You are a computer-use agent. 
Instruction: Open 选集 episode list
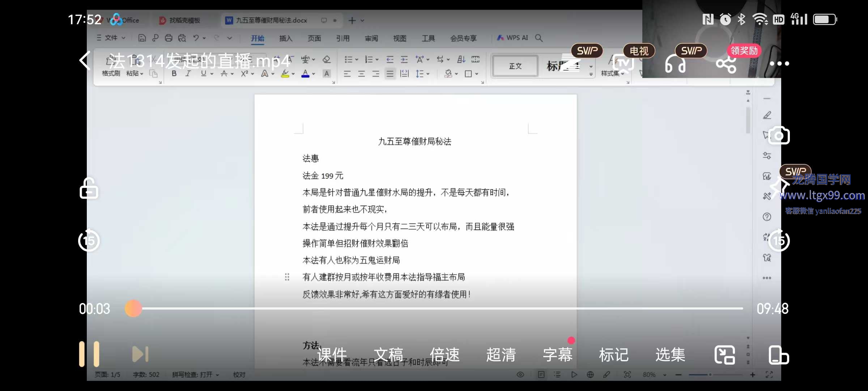pyautogui.click(x=671, y=354)
